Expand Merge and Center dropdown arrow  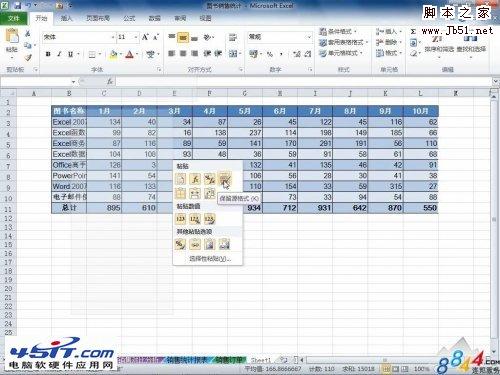[240, 54]
